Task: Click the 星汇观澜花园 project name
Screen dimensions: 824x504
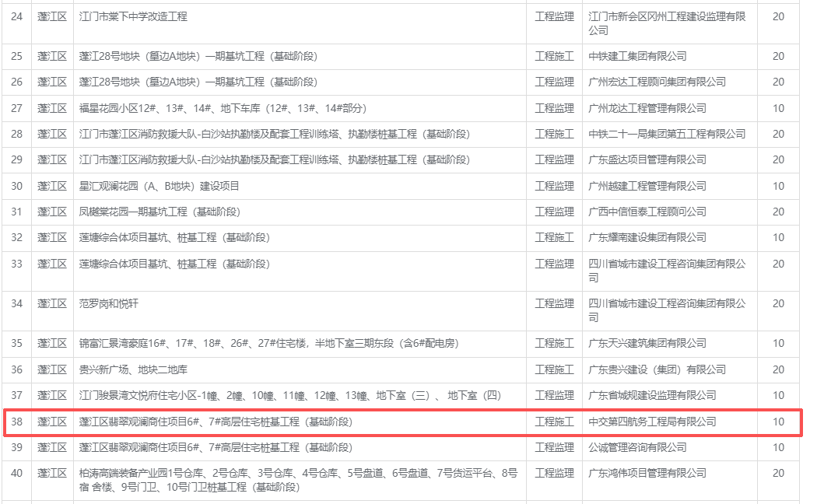Action: (x=160, y=186)
